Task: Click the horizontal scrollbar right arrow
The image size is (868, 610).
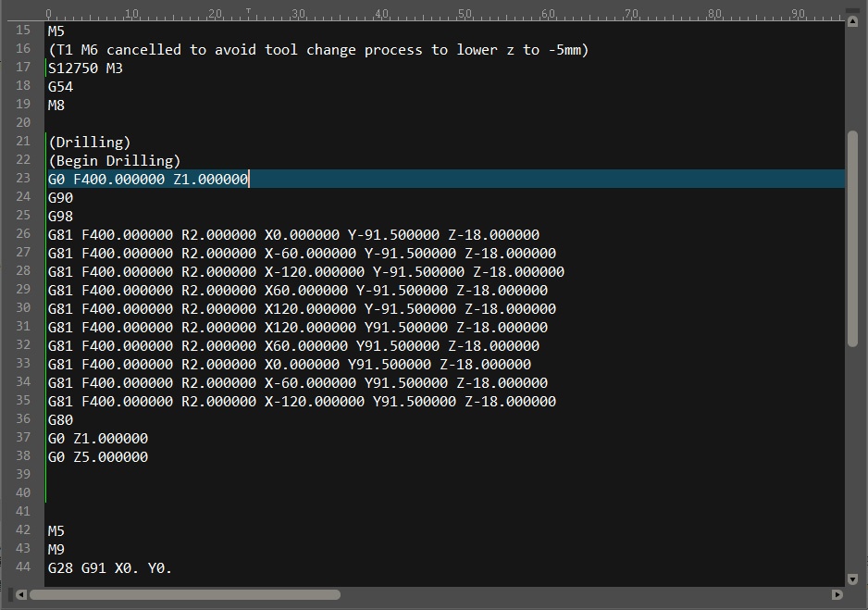Action: click(x=837, y=595)
